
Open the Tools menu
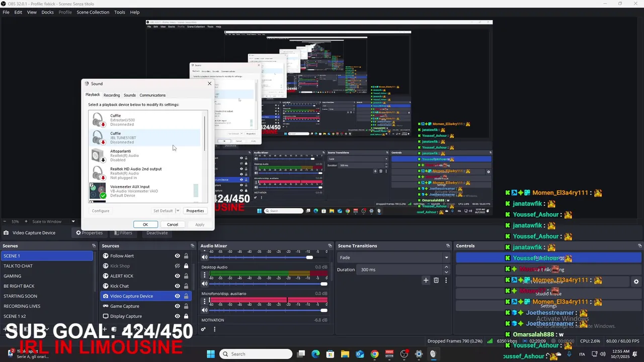click(119, 12)
